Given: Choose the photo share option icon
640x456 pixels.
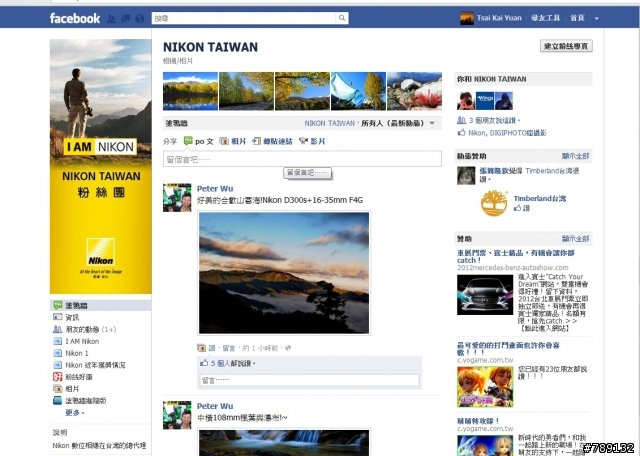Looking at the screenshot, I should tap(224, 141).
